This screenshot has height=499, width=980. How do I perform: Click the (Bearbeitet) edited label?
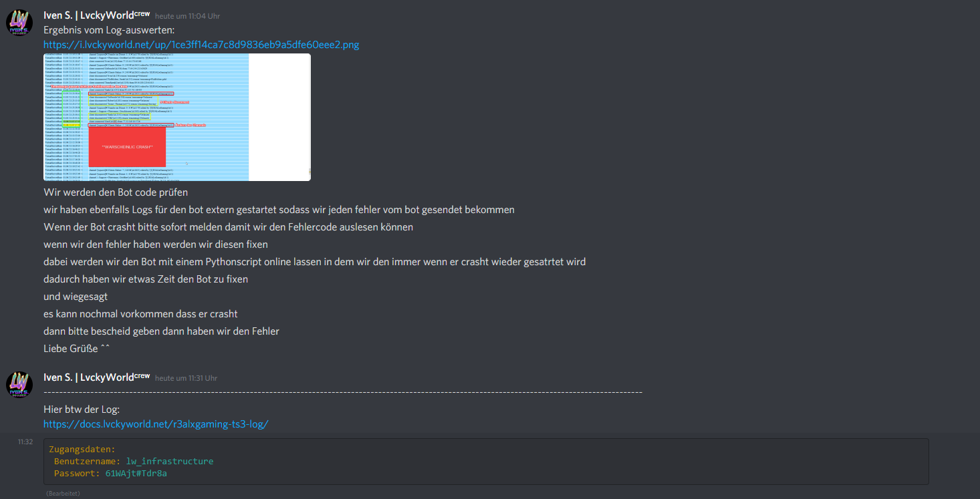click(63, 494)
